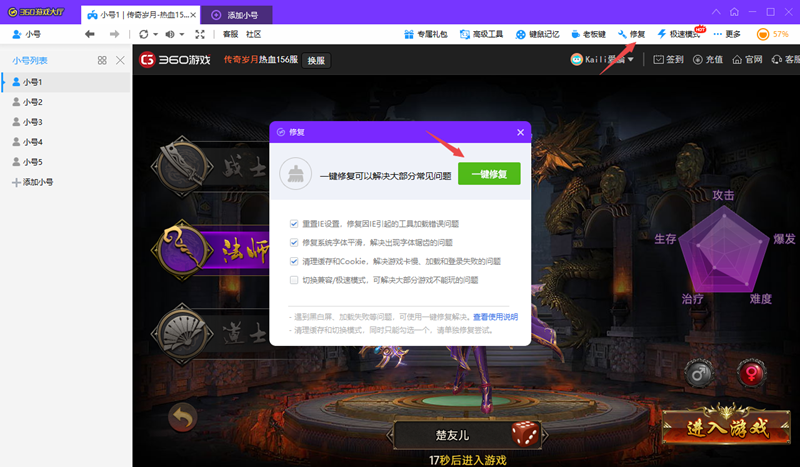Collapse the title bar with up chevron

[x=716, y=12]
